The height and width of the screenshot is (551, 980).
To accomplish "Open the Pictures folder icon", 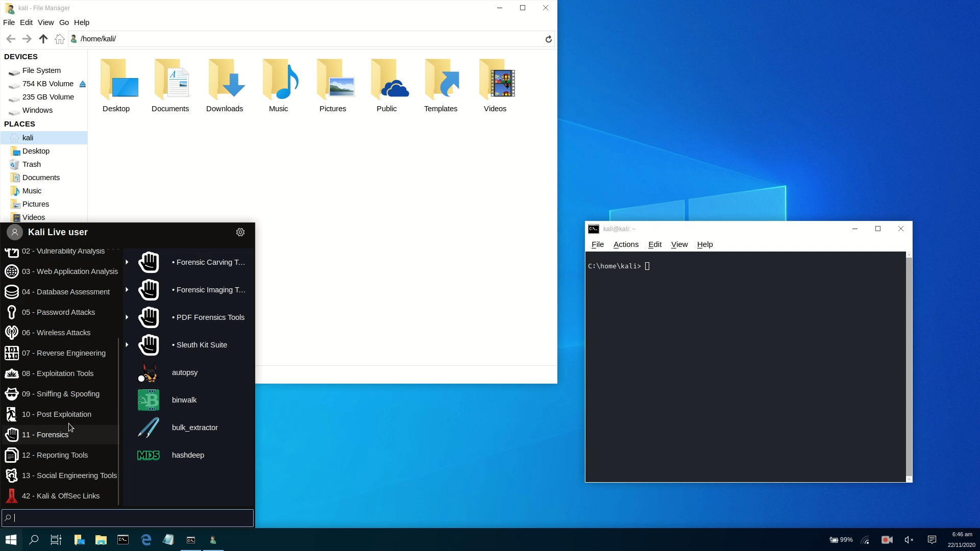I will click(335, 79).
